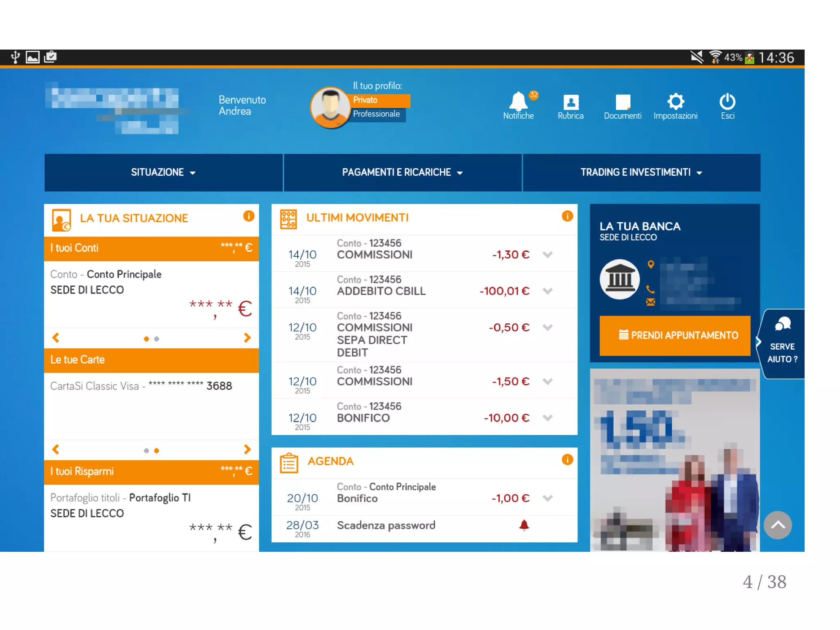
Task: Expand the BONIFICO -10,00 € movement
Action: pos(548,418)
